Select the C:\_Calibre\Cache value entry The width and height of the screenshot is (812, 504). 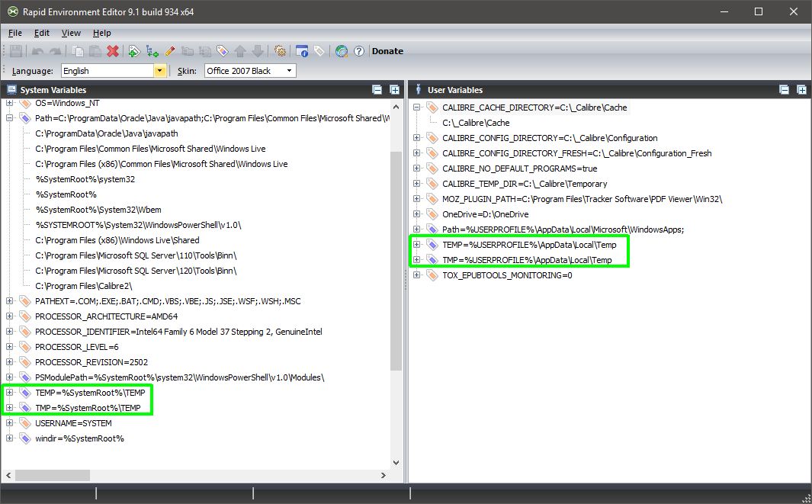click(x=476, y=123)
